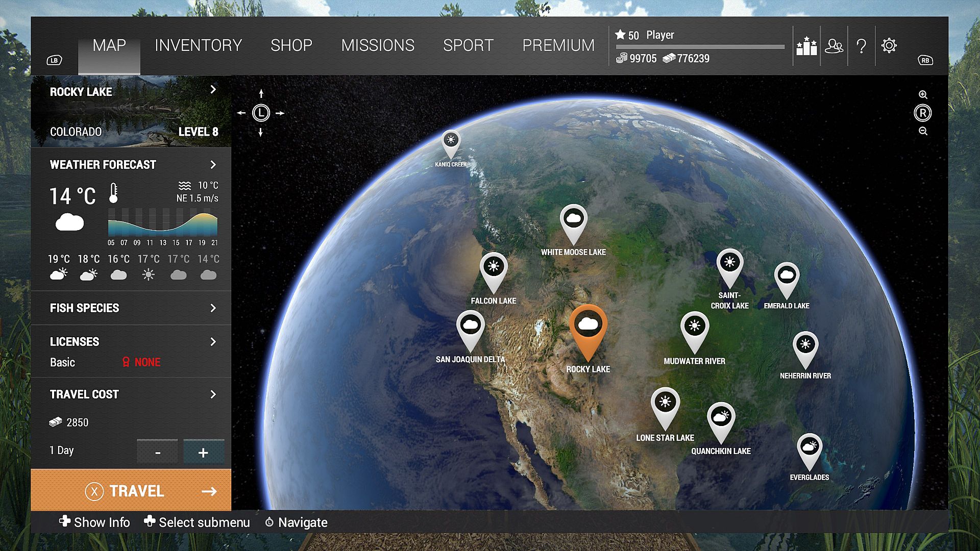
Task: Switch to the Inventory tab
Action: pos(198,45)
